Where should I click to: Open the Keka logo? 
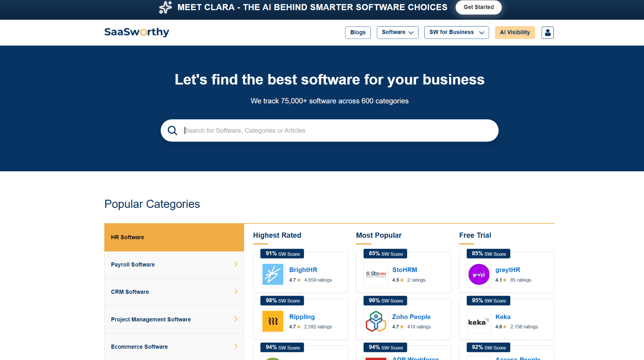pyautogui.click(x=479, y=322)
